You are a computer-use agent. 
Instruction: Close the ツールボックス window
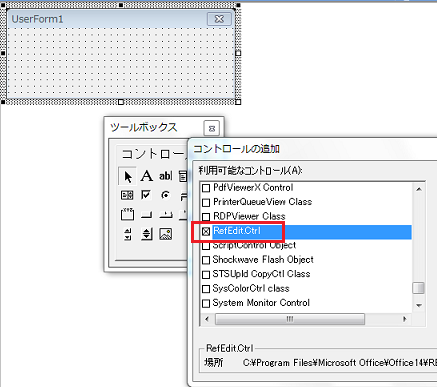click(212, 128)
